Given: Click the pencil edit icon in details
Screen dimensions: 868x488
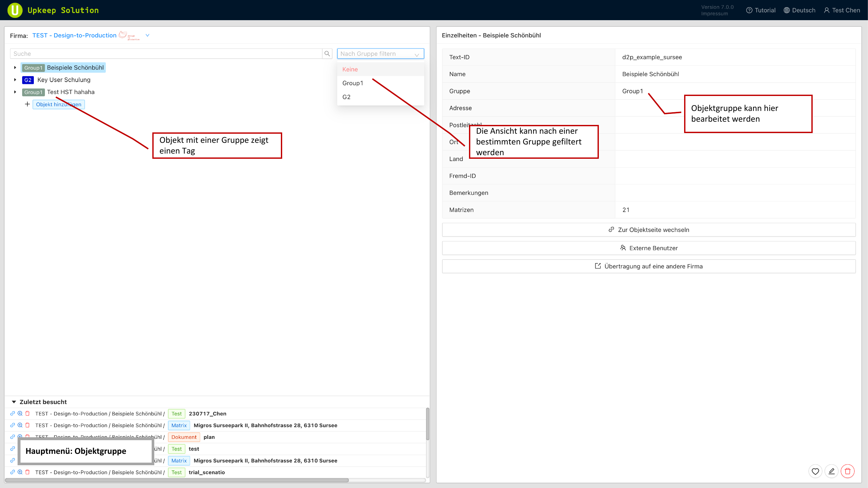Looking at the screenshot, I should click(x=831, y=471).
